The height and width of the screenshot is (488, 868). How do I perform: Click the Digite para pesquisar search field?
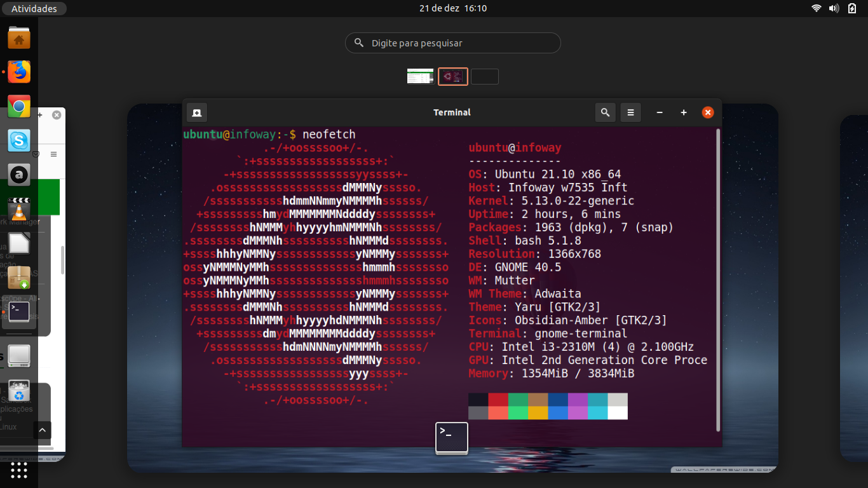click(453, 43)
